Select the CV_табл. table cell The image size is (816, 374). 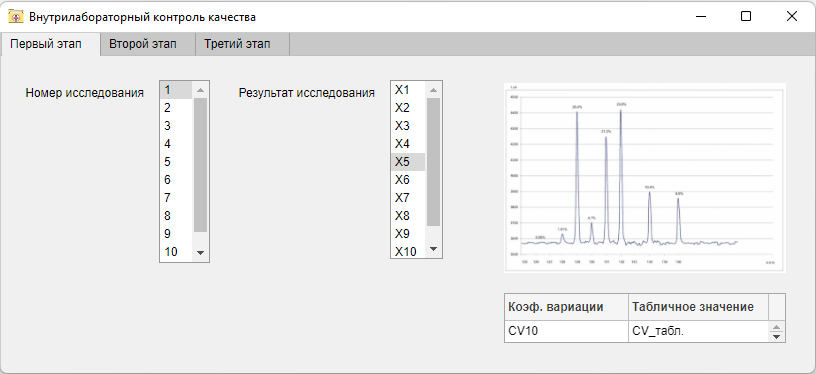click(698, 331)
